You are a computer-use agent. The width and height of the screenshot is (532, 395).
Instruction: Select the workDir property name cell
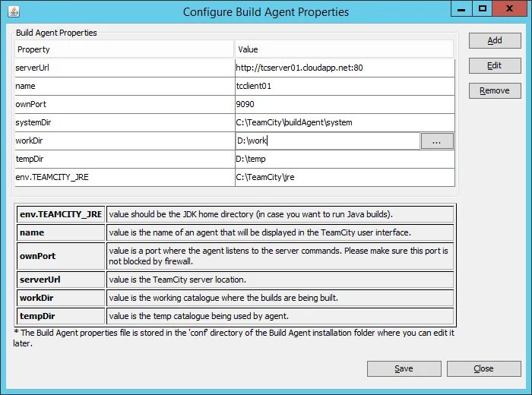[125, 141]
